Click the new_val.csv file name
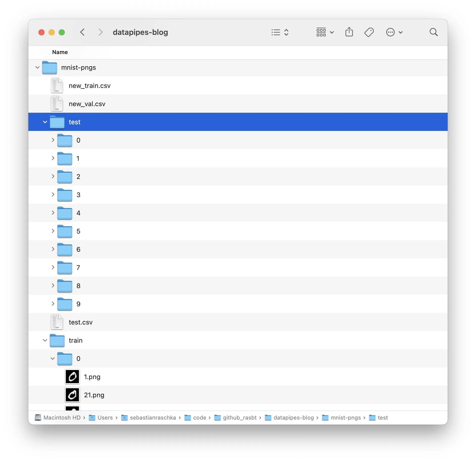 (x=87, y=104)
